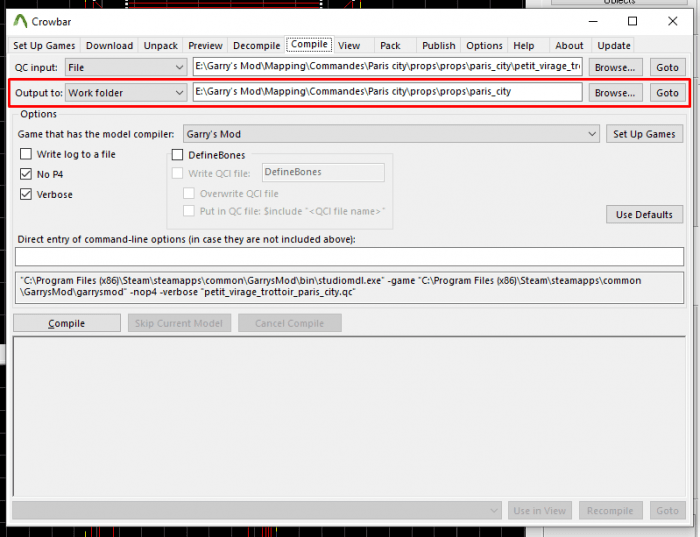Click the Compile button
Screen dimensions: 700x537
pos(67,323)
